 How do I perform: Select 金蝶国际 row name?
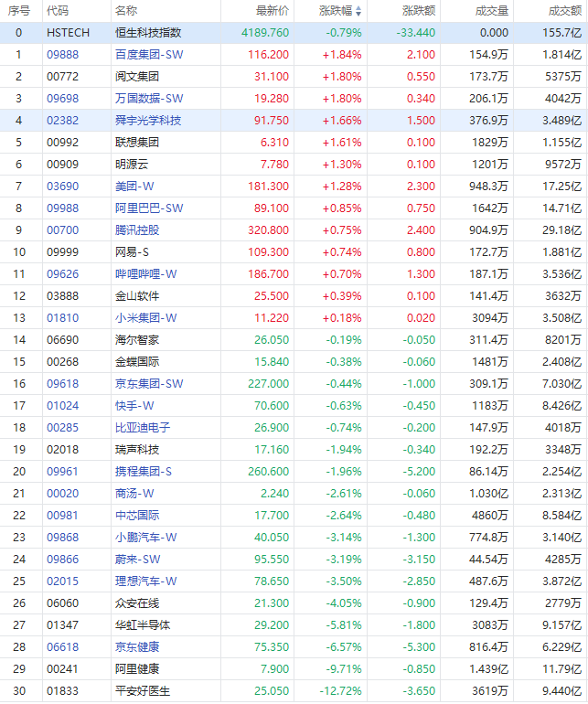[137, 362]
